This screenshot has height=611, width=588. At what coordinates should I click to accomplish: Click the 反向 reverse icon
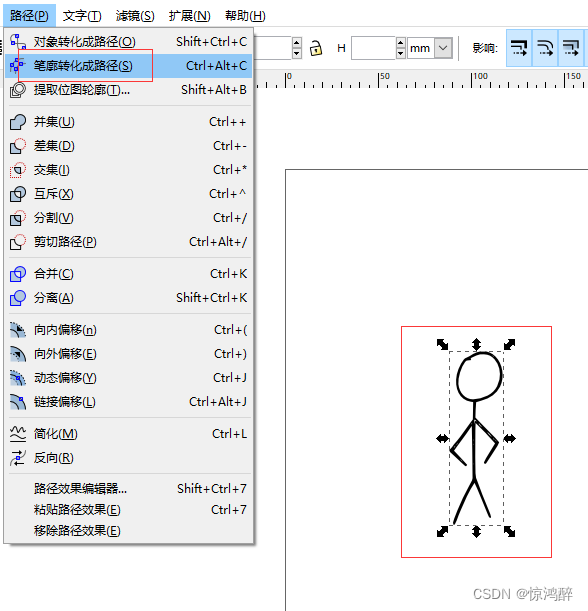tap(18, 458)
